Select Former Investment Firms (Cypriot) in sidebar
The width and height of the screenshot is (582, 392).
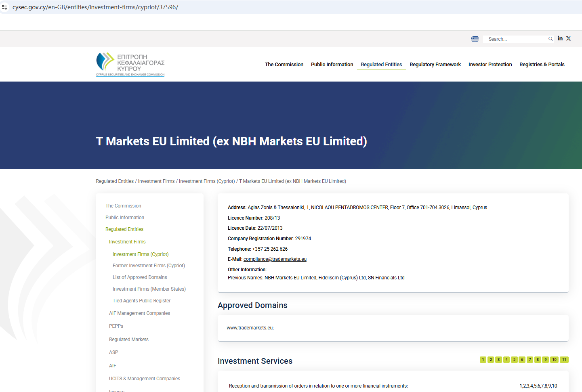pyautogui.click(x=149, y=266)
